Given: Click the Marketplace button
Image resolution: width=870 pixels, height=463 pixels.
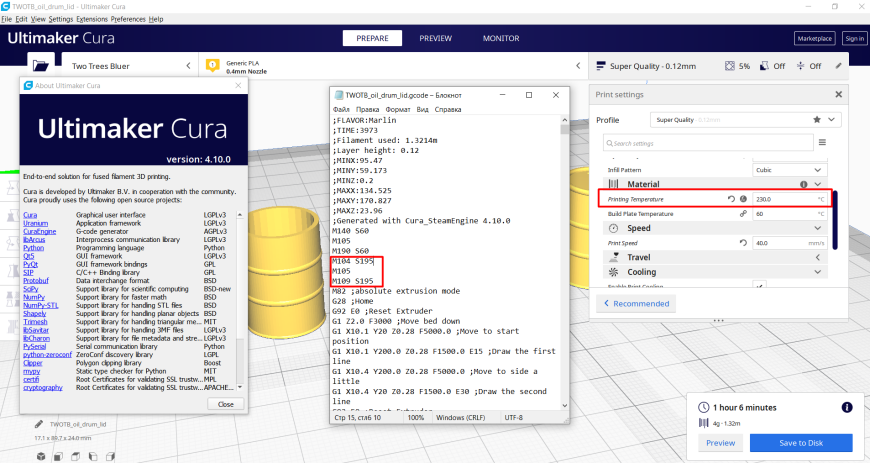Looking at the screenshot, I should [x=815, y=38].
